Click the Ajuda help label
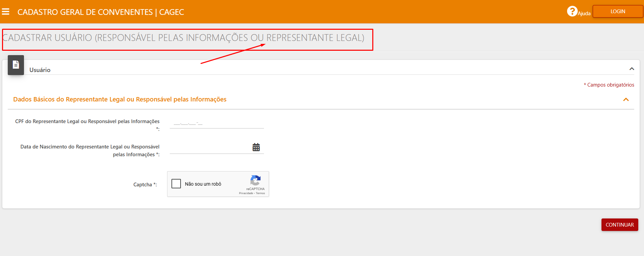Image resolution: width=644 pixels, height=256 pixels. (x=584, y=14)
